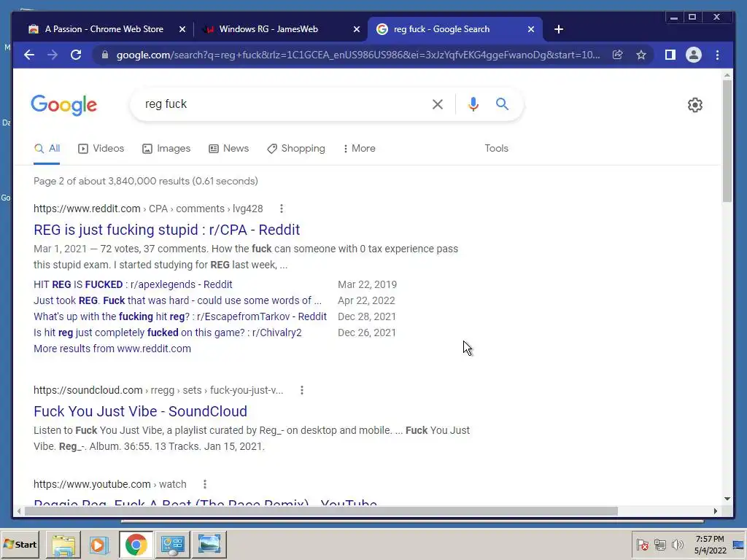Open the control panel taskbar icon
The width and height of the screenshot is (747, 560).
[x=172, y=544]
